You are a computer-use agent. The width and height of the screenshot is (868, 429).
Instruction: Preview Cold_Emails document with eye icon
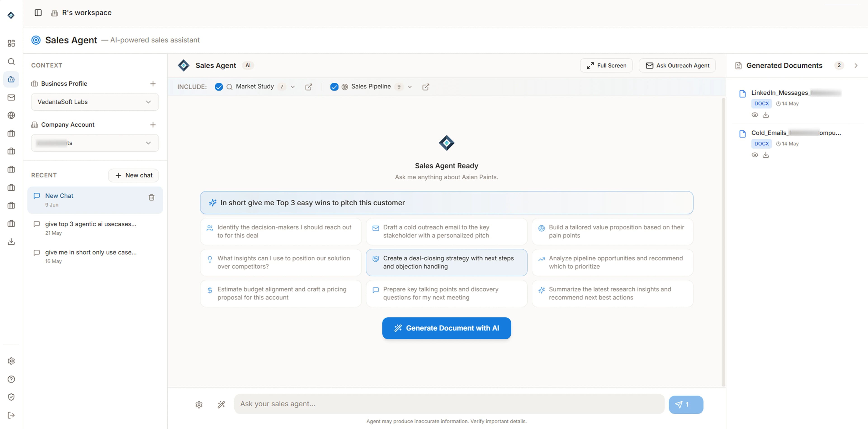click(x=755, y=155)
